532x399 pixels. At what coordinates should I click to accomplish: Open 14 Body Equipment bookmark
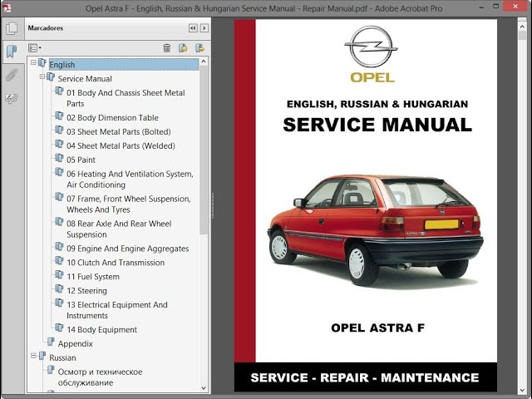coord(101,329)
